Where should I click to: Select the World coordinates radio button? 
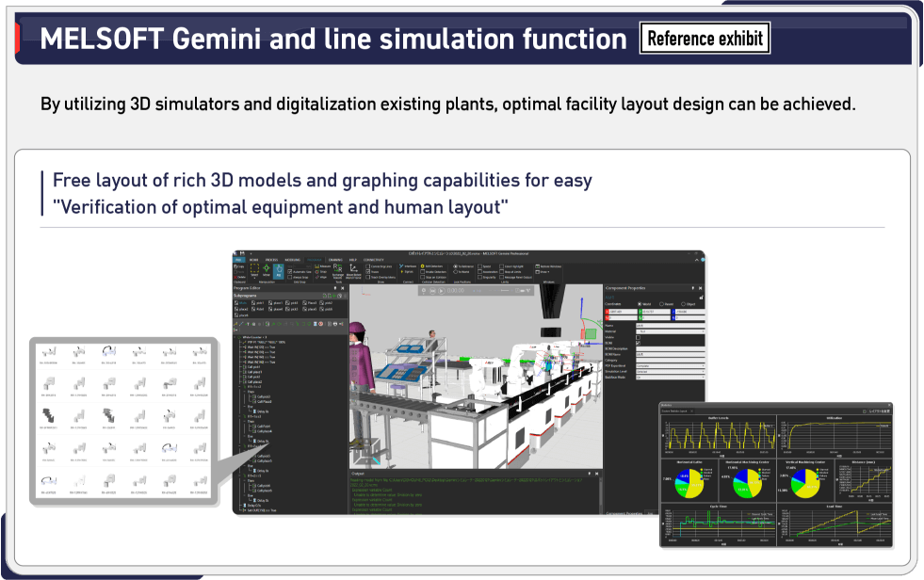[x=641, y=304]
